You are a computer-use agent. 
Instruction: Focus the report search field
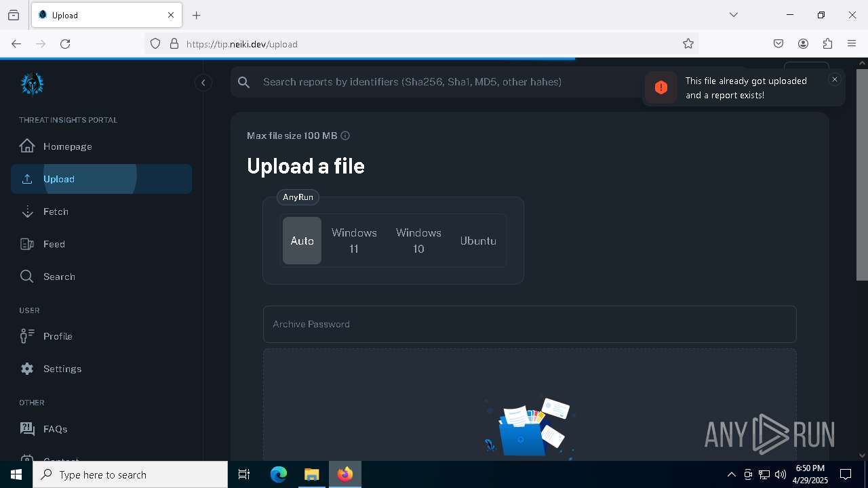[448, 82]
